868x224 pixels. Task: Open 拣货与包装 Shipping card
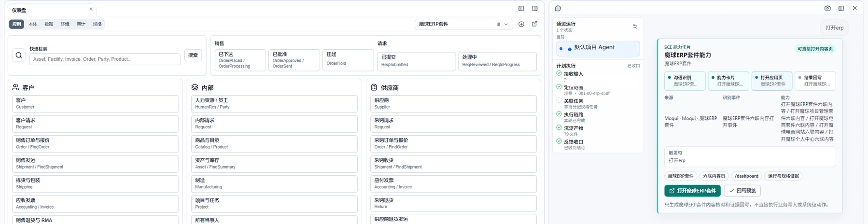click(x=95, y=184)
